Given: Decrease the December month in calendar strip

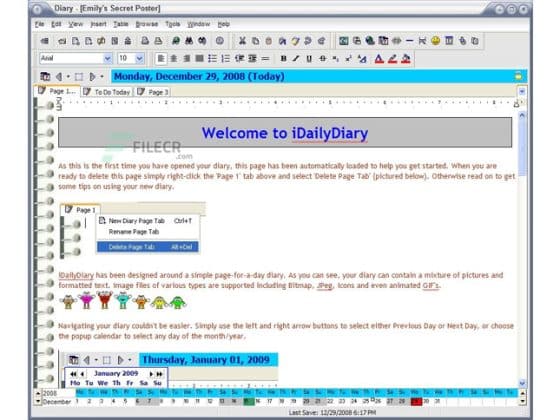Looking at the screenshot, I should pos(38,401).
